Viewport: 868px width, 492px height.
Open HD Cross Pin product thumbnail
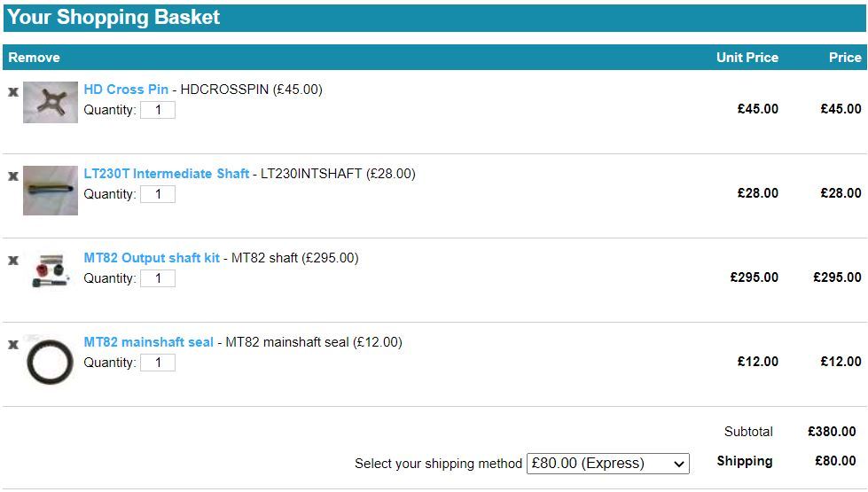(51, 102)
